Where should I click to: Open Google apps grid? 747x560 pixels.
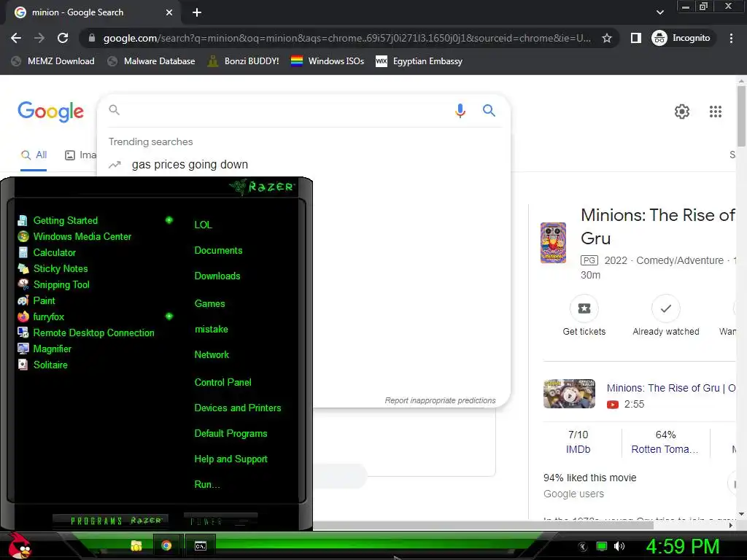point(715,112)
